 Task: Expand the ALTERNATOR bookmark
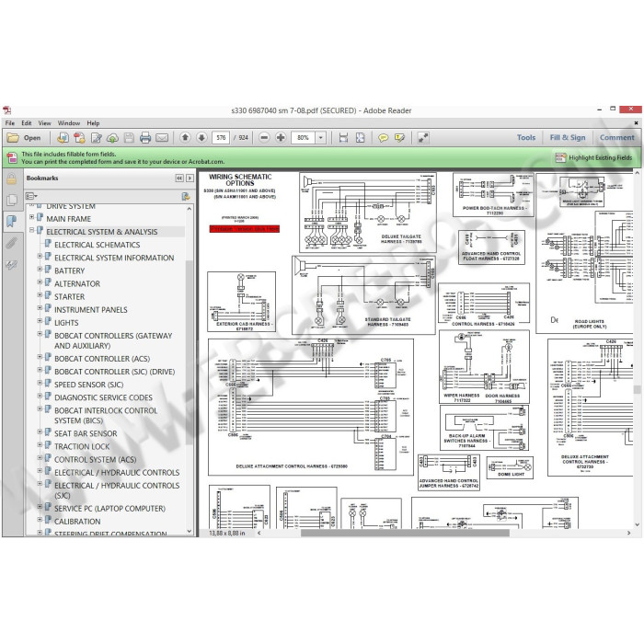40,282
